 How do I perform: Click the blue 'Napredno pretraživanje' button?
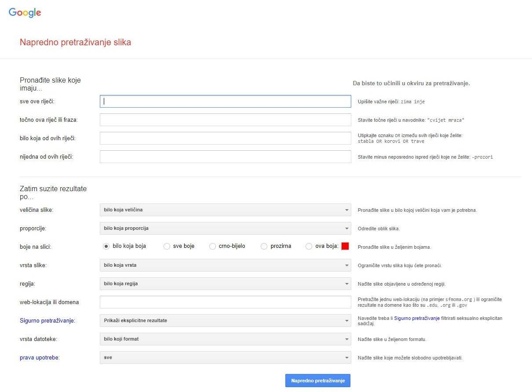point(317,381)
